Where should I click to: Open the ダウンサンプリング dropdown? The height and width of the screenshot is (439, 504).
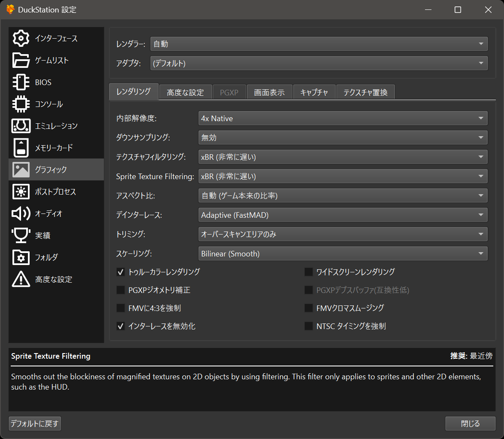click(x=343, y=137)
